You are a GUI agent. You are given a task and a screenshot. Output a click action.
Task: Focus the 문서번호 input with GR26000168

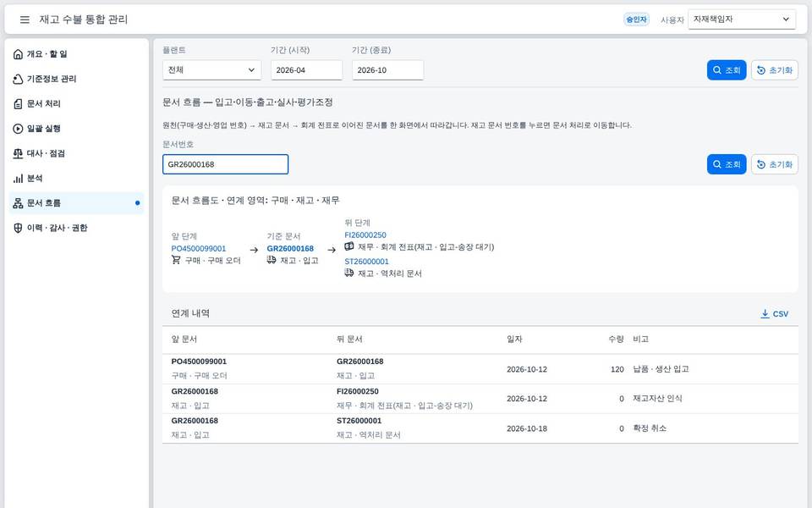[x=225, y=164]
